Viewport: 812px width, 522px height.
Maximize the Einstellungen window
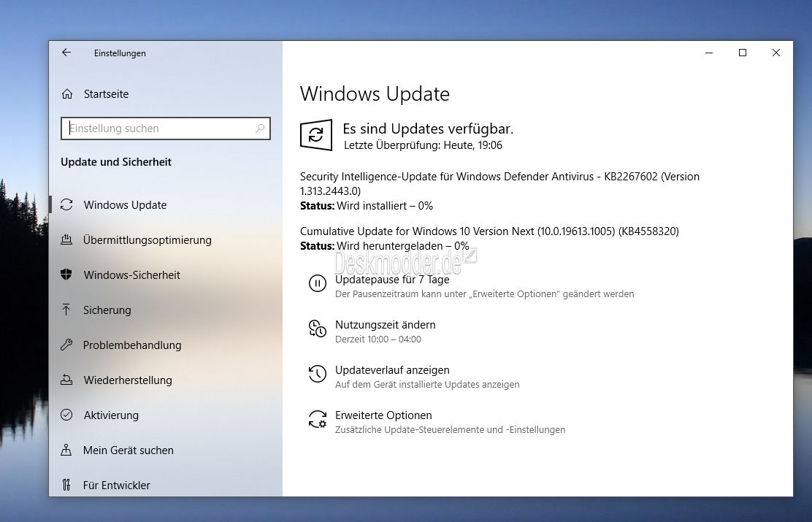tap(743, 53)
